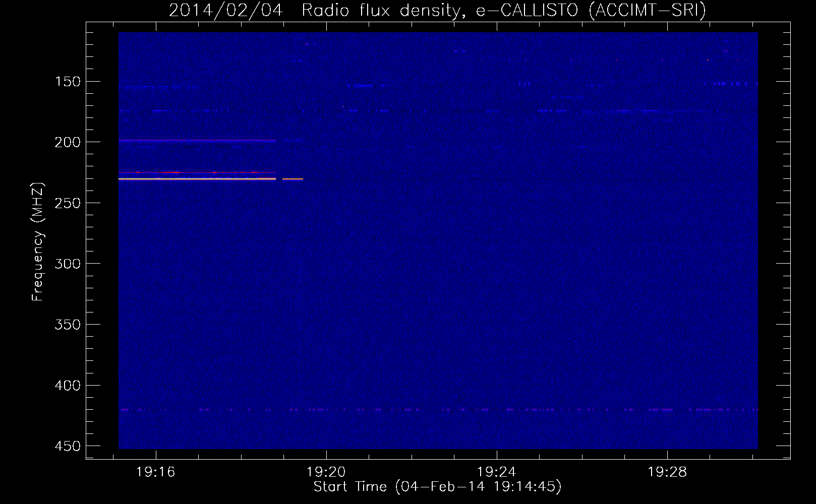This screenshot has height=504, width=816.
Task: Click the 19:16 time tick label
Action: [x=156, y=472]
